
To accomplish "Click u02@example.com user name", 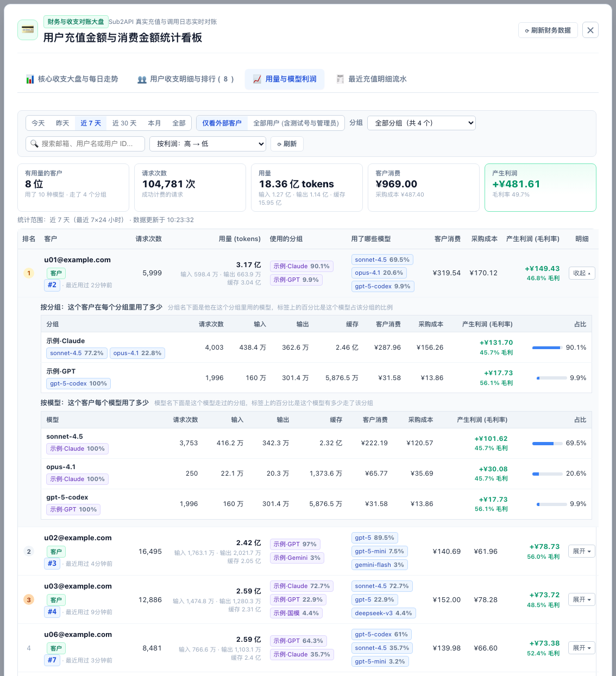I will pyautogui.click(x=78, y=538).
